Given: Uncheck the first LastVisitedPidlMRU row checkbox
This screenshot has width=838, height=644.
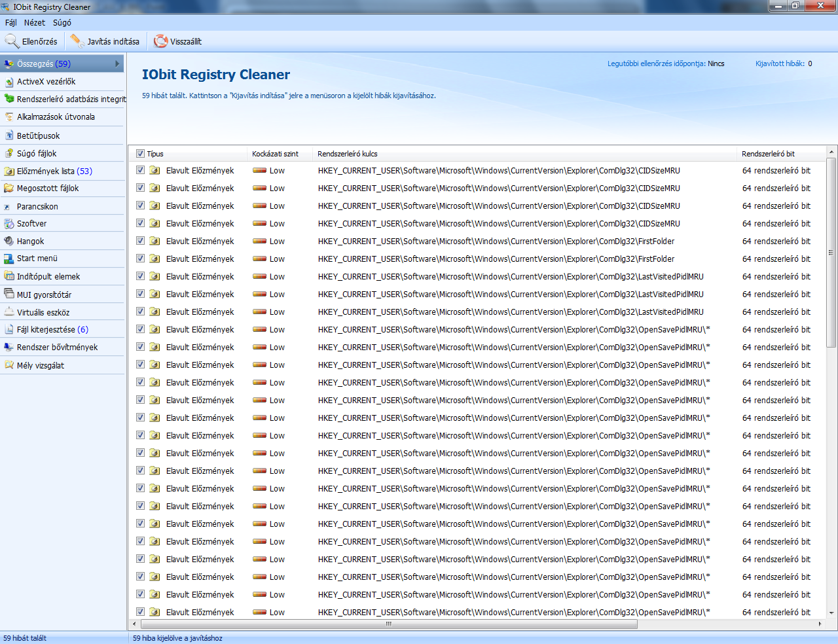Looking at the screenshot, I should click(140, 276).
